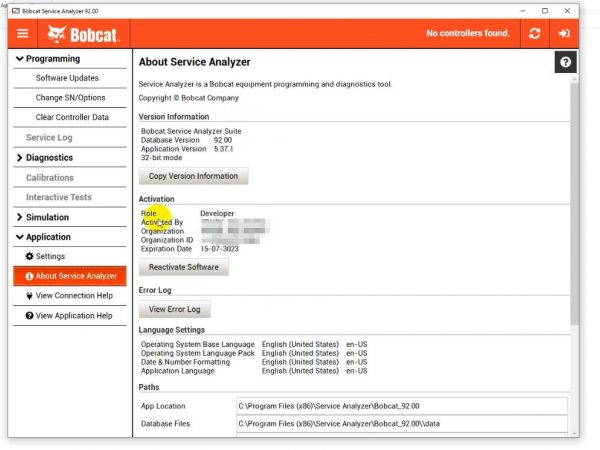Click the Database Version '92.00' value
The height and width of the screenshot is (450, 600).
pos(223,140)
